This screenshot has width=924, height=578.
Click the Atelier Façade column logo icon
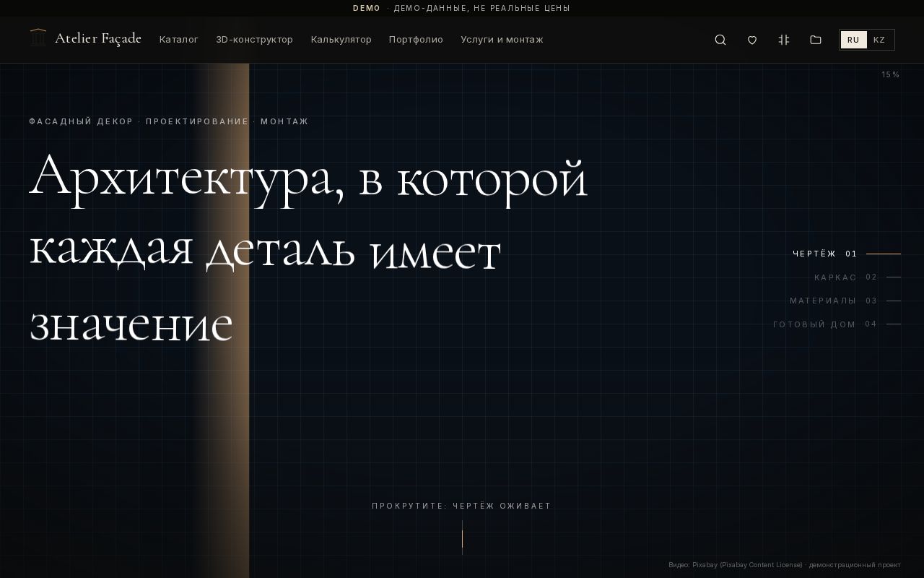38,38
